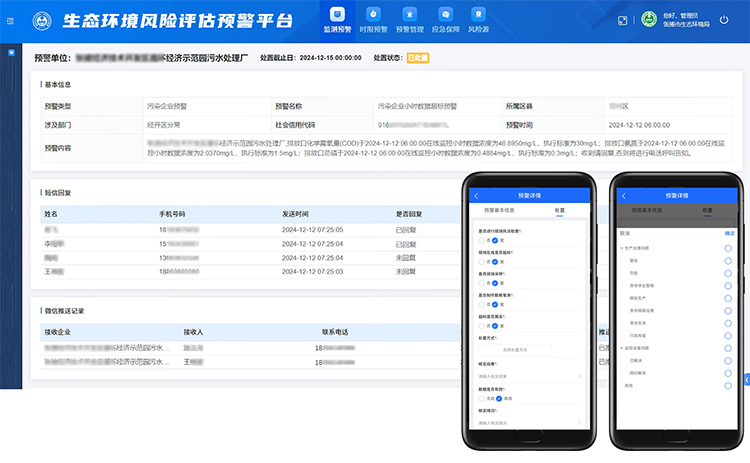Viewport: 750px width, 463px height.
Task: Open the 监测预警 module
Action: (337, 21)
